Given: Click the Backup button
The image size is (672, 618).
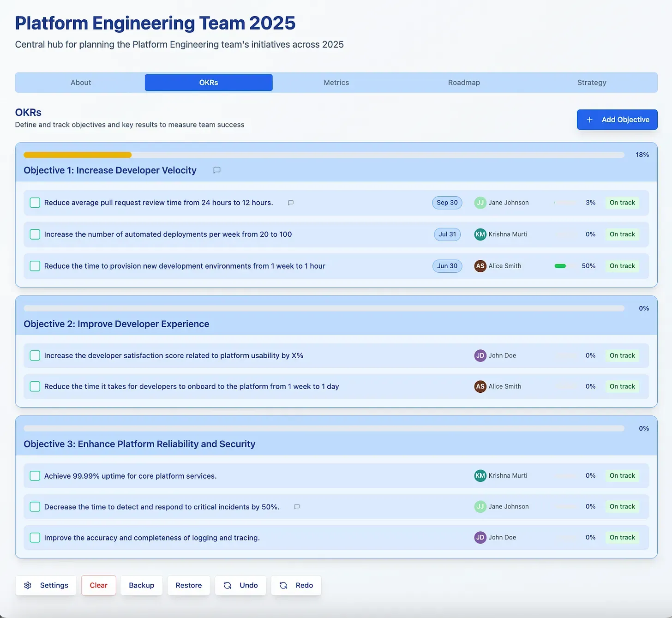Looking at the screenshot, I should 141,585.
